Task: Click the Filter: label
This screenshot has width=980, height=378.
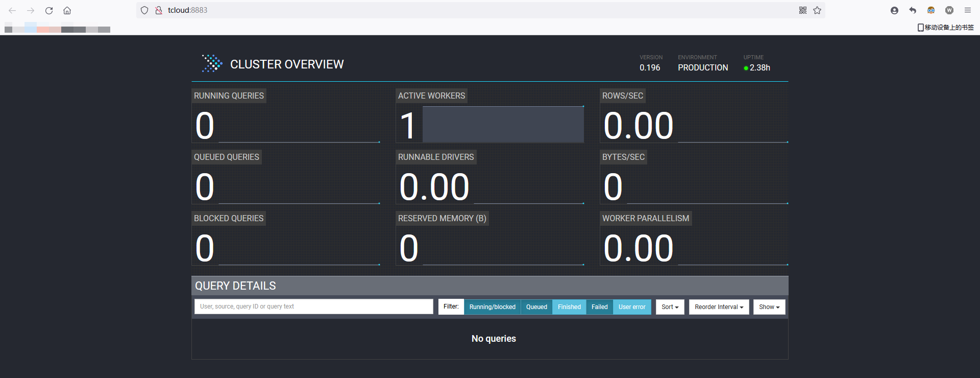Action: pyautogui.click(x=451, y=306)
